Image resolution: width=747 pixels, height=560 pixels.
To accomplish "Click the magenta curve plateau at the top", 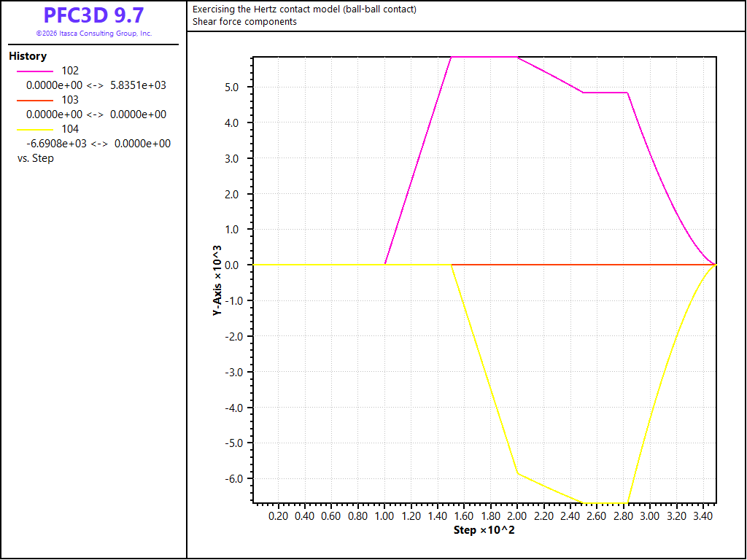I will coord(484,57).
